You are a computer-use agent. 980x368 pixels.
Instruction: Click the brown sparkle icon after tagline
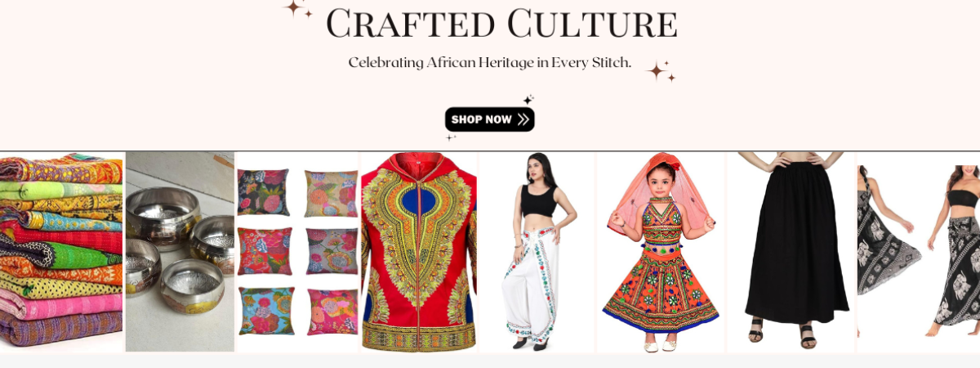[x=661, y=71]
